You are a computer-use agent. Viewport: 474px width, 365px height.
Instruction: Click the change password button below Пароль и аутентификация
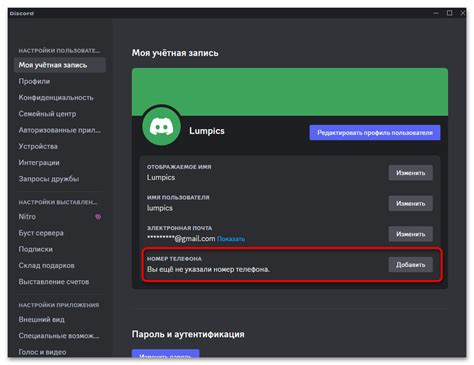click(x=166, y=353)
